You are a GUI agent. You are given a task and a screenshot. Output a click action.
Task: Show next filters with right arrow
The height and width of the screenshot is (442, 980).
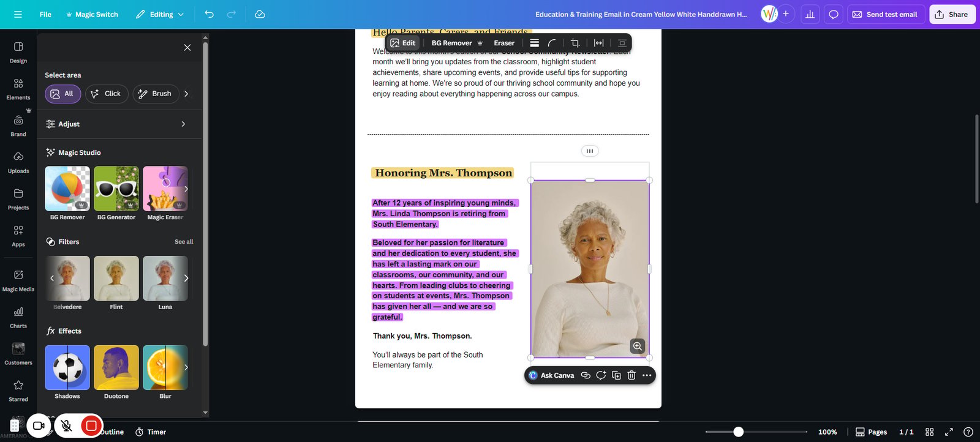[186, 278]
